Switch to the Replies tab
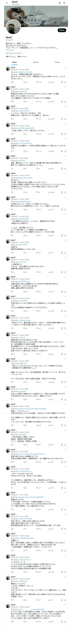 coord(36,62)
